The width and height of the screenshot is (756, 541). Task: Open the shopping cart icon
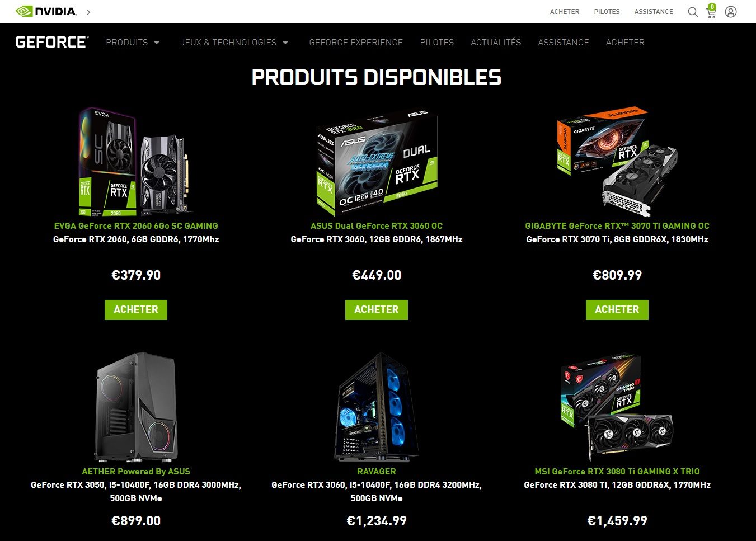(711, 11)
